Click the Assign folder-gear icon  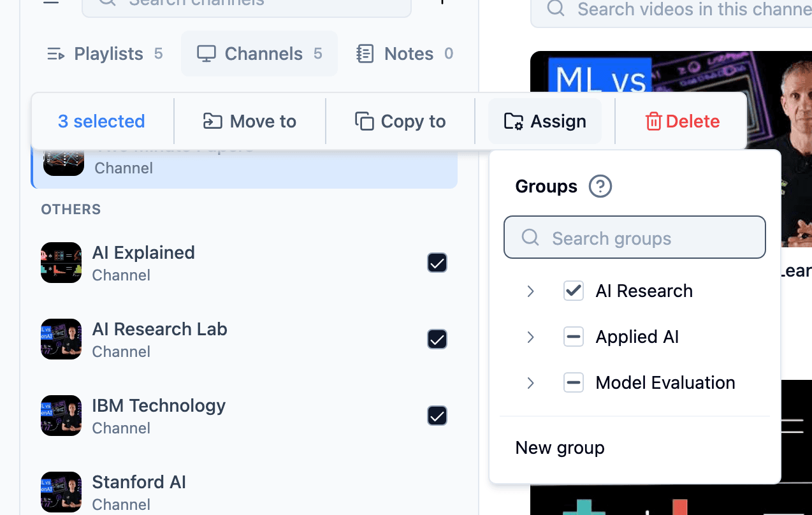pyautogui.click(x=514, y=121)
